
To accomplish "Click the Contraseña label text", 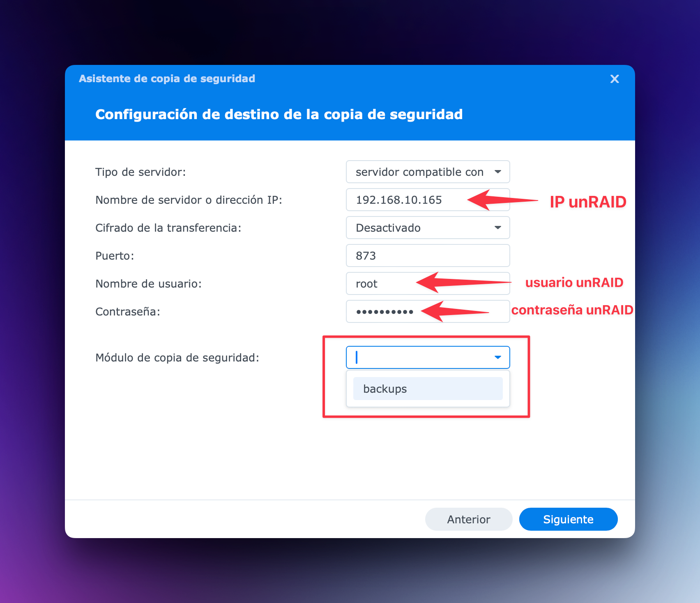I will coord(128,312).
